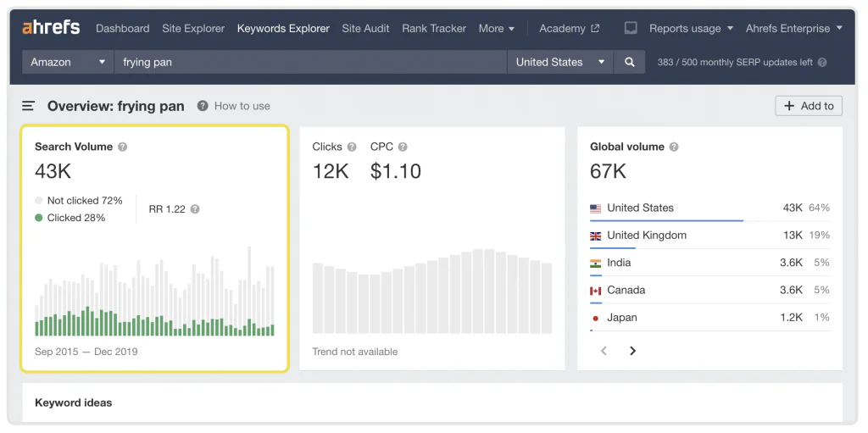Image resolution: width=868 pixels, height=433 pixels.
Task: Click the Clicks help icon
Action: pyautogui.click(x=352, y=147)
